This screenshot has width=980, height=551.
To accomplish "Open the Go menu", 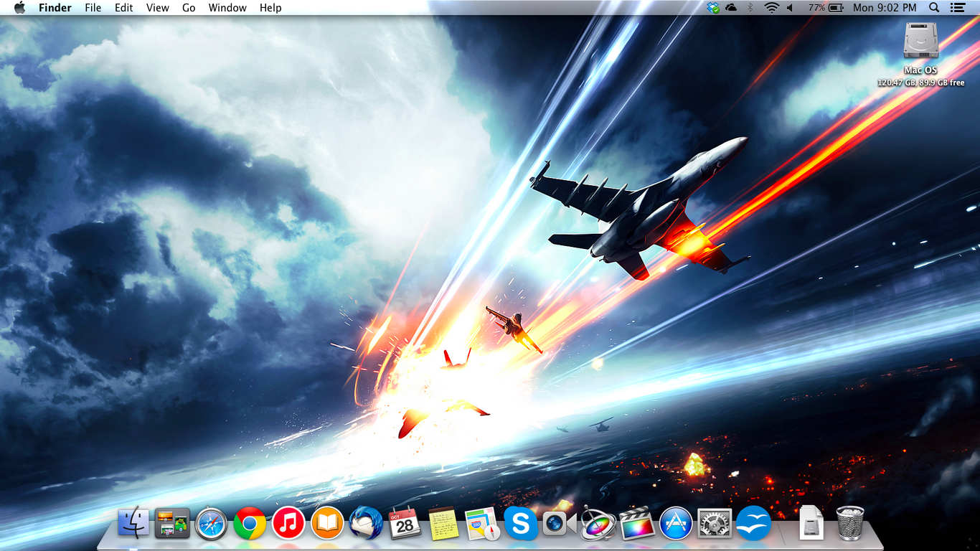I will tap(189, 8).
